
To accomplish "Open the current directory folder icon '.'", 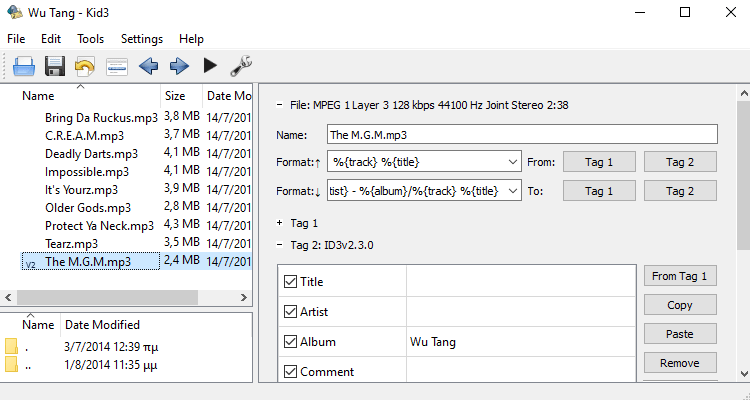I will (x=11, y=346).
